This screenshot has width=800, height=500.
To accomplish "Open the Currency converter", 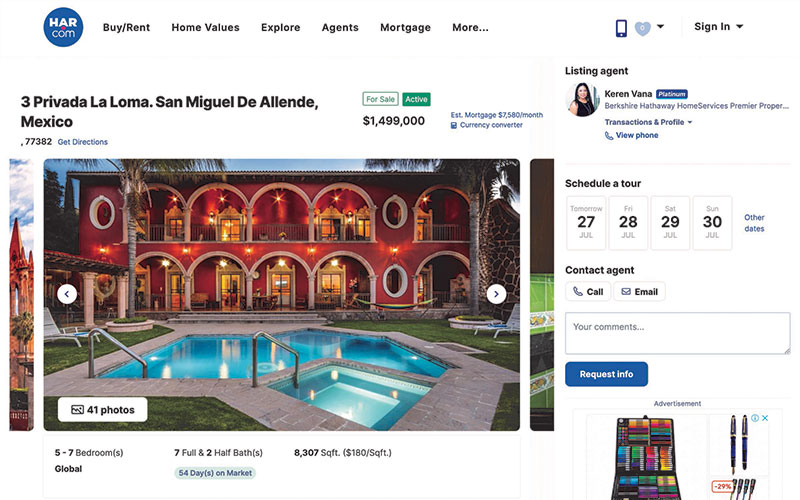I will coord(491,125).
